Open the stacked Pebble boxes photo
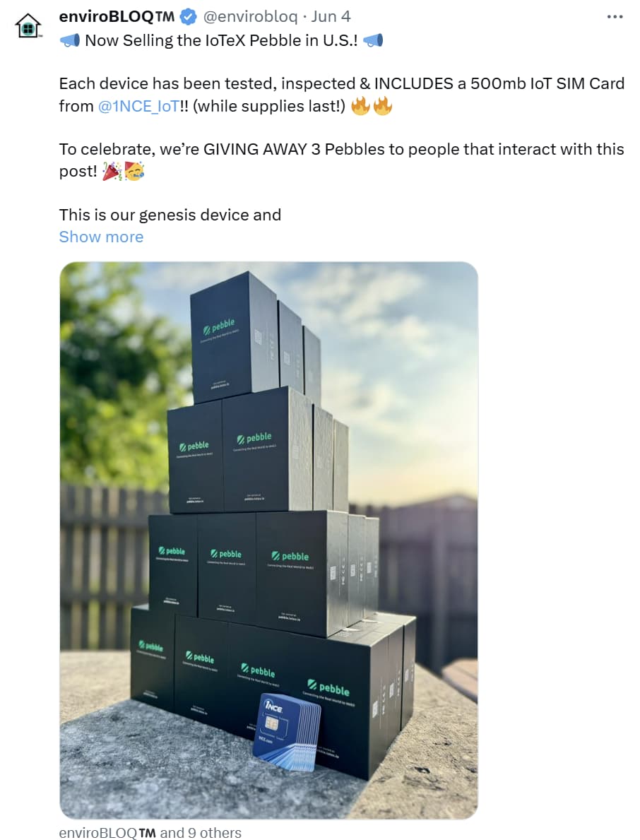640x840 pixels. (x=269, y=540)
